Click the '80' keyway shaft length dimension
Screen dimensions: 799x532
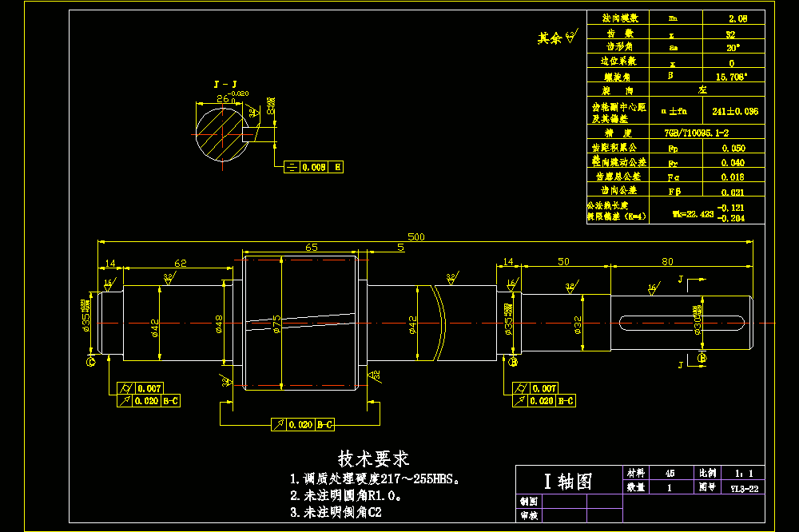click(667, 261)
